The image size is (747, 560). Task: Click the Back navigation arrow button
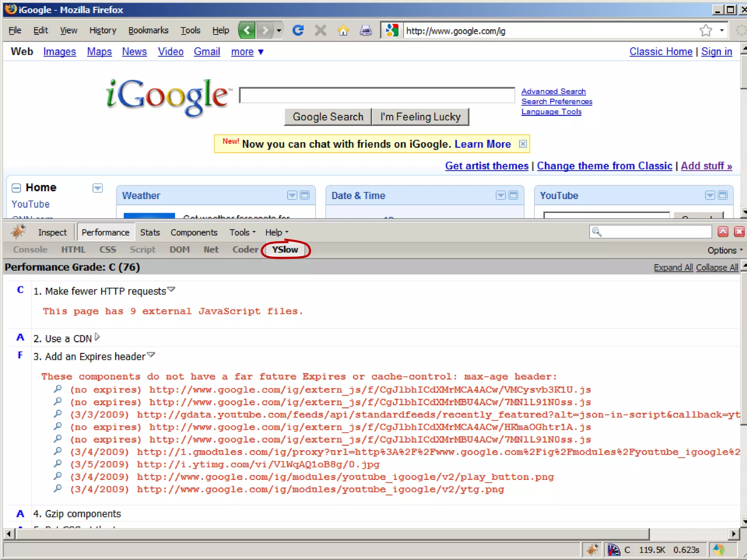247,31
